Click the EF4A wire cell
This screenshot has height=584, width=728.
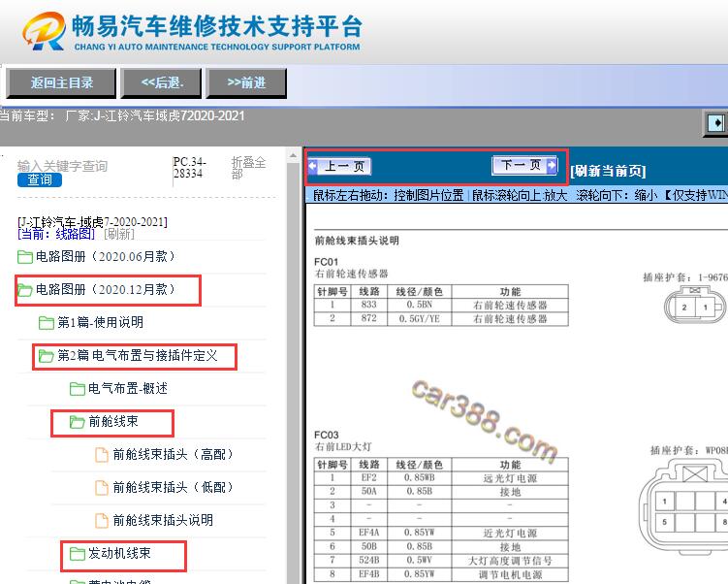(368, 533)
